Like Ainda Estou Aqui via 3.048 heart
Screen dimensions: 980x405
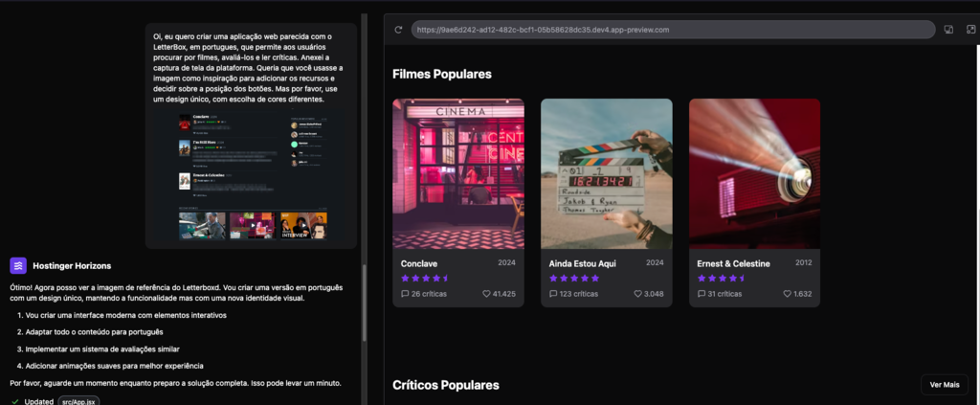638,294
